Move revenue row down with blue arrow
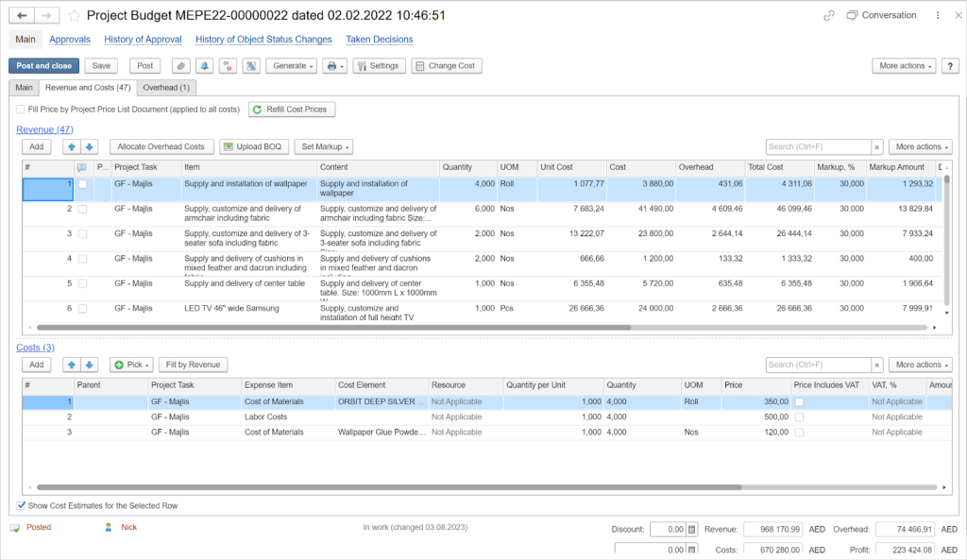 [x=90, y=146]
